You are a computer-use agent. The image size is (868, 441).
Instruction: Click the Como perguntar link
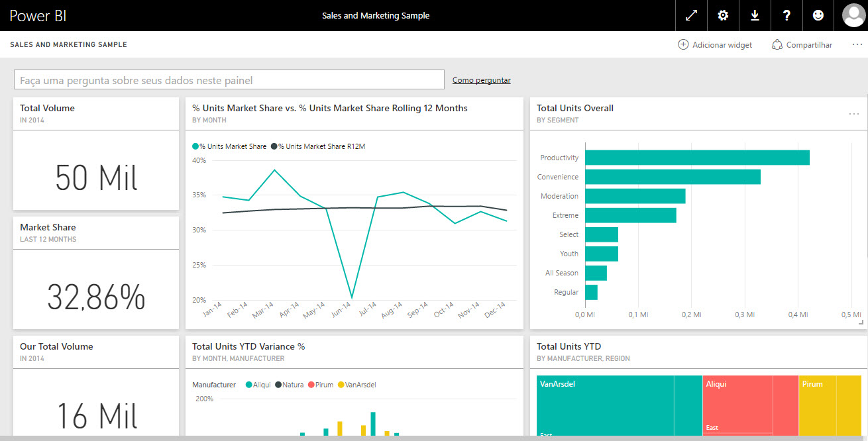pyautogui.click(x=481, y=80)
